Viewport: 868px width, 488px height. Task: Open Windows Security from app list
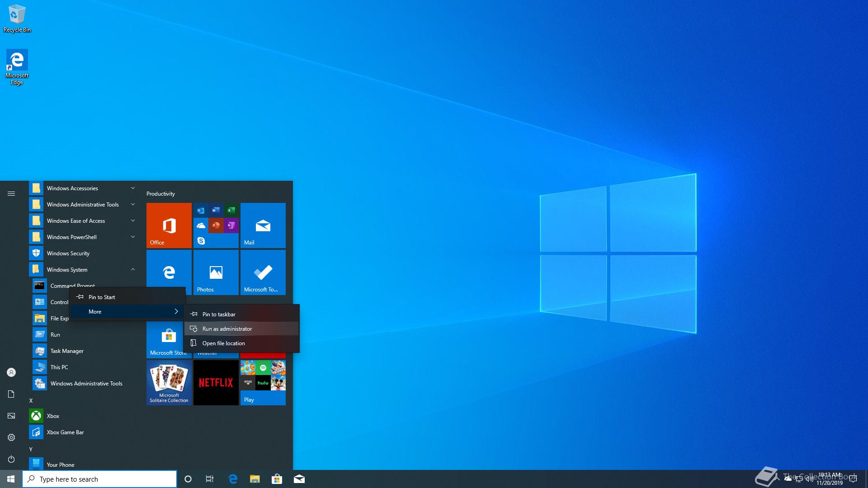(x=83, y=253)
